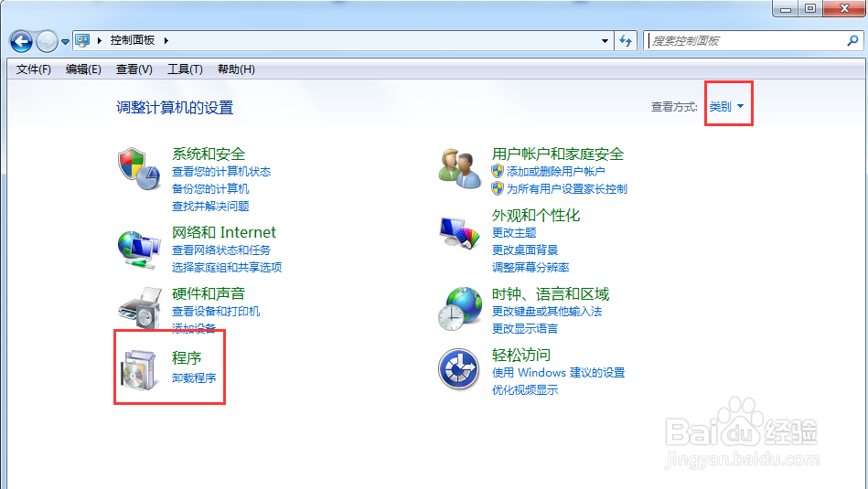Click 查看设备和打印机 link
This screenshot has height=489, width=868.
click(215, 311)
